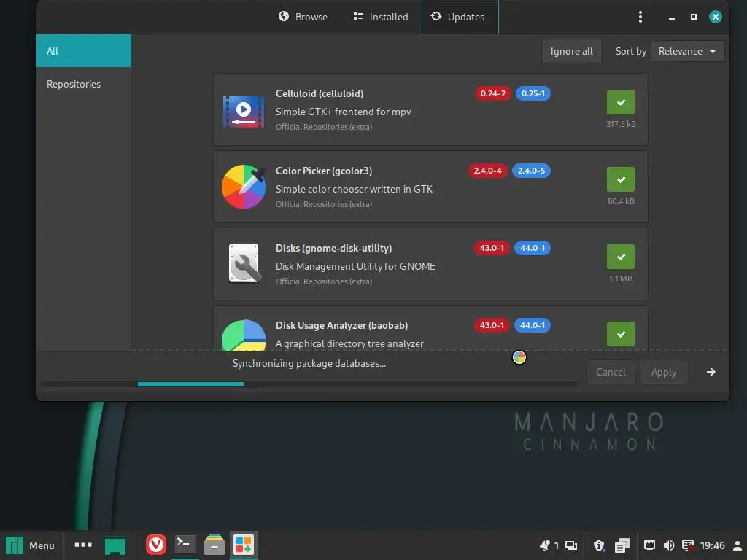This screenshot has height=560, width=747.
Task: Click Disks old version 43.0-1 badge
Action: [x=492, y=248]
